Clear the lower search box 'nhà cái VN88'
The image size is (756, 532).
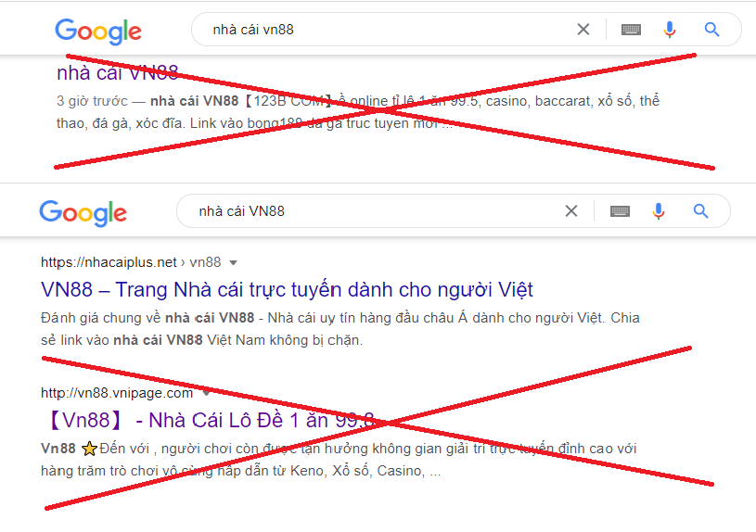pyautogui.click(x=571, y=211)
